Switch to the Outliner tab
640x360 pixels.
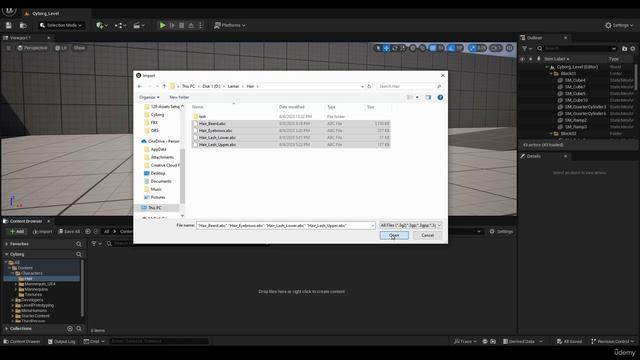coord(534,38)
